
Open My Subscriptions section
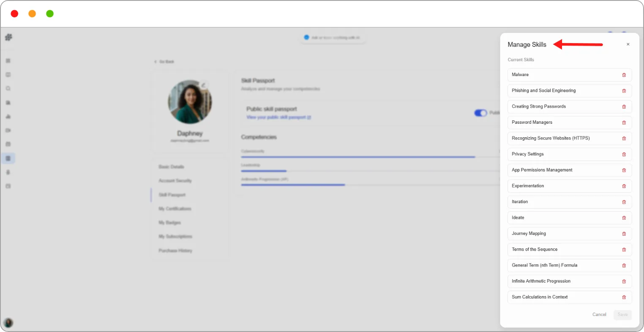click(175, 237)
